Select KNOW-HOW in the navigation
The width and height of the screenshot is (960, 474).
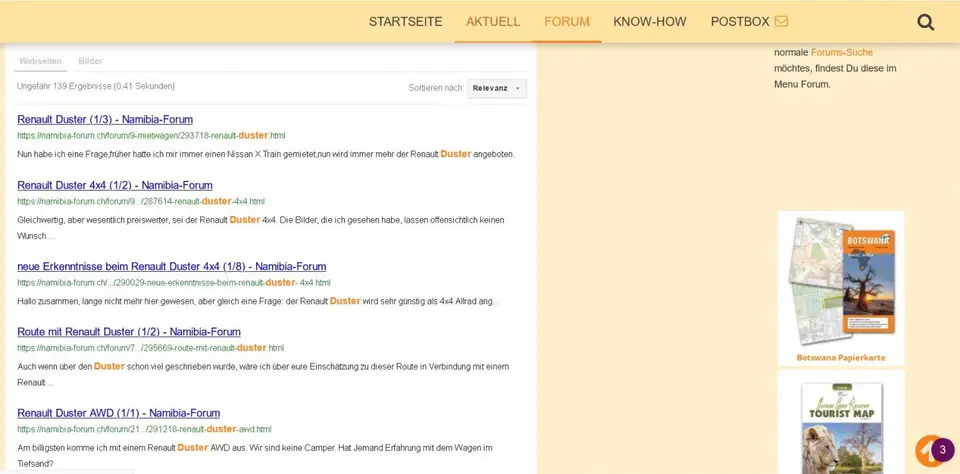pos(650,22)
